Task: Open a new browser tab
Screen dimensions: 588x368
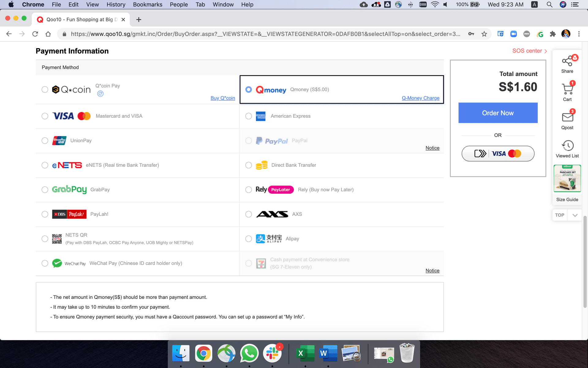Action: 139,20
